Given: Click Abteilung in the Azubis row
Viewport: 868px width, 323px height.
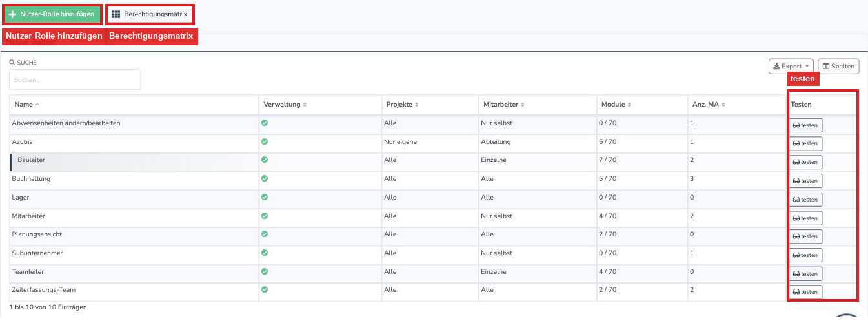Looking at the screenshot, I should click(x=496, y=141).
